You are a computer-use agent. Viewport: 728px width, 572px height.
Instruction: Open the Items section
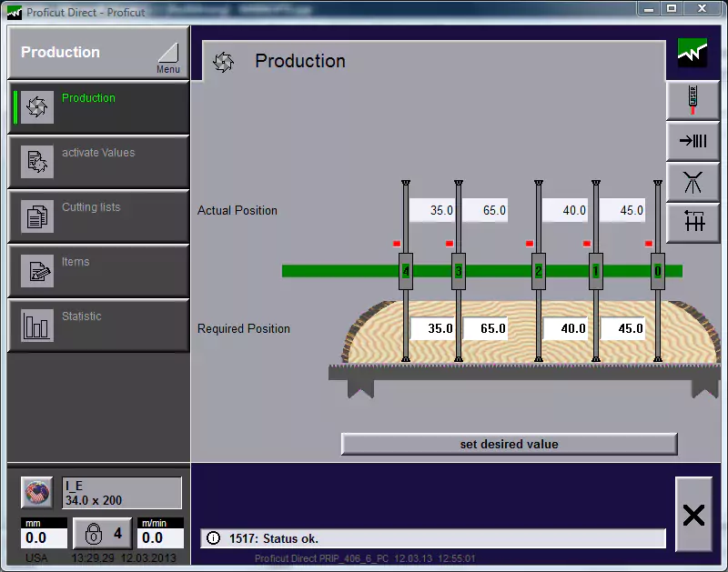(98, 271)
